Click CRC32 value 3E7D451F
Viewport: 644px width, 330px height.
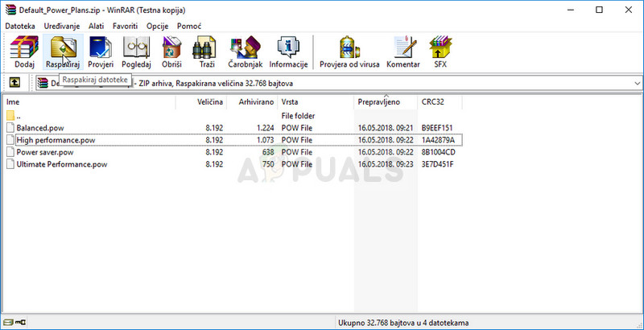click(x=437, y=164)
